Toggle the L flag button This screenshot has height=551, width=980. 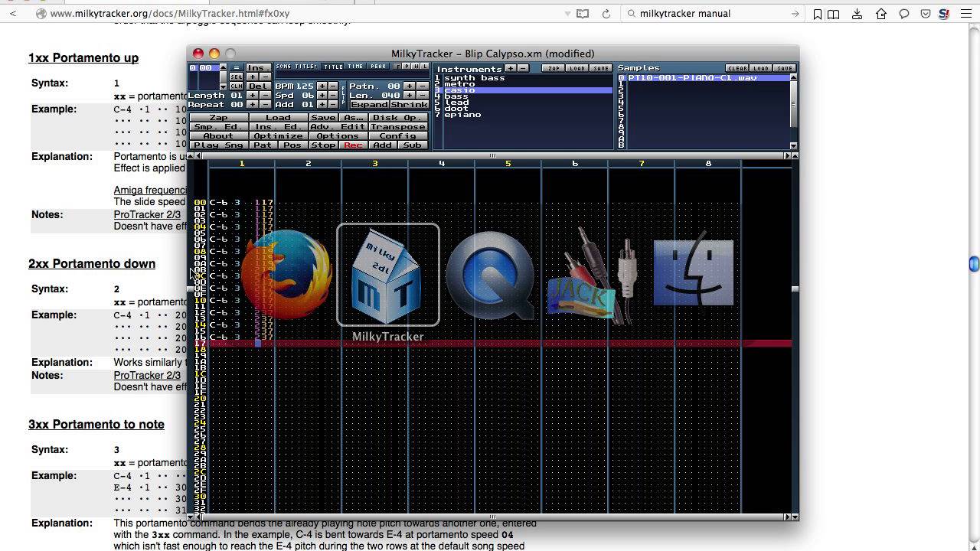tap(424, 67)
